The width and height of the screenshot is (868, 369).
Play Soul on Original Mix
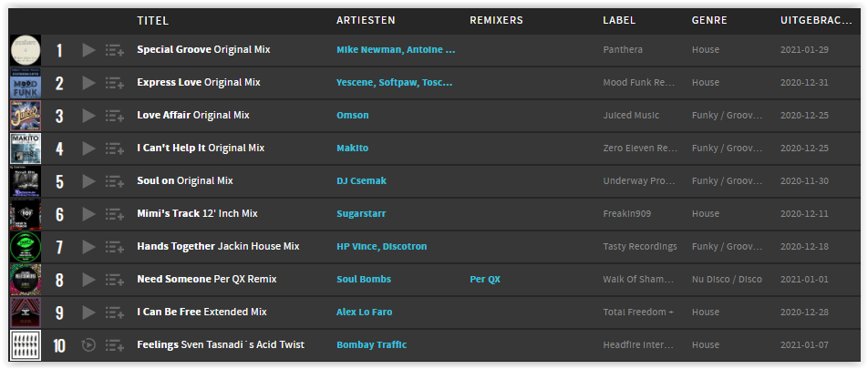pos(88,181)
